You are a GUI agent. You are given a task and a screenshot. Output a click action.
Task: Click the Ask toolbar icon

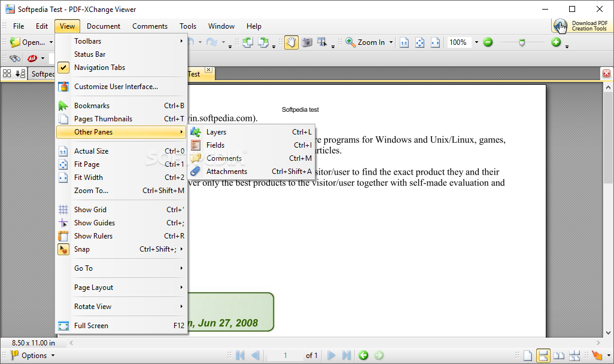pos(32,59)
